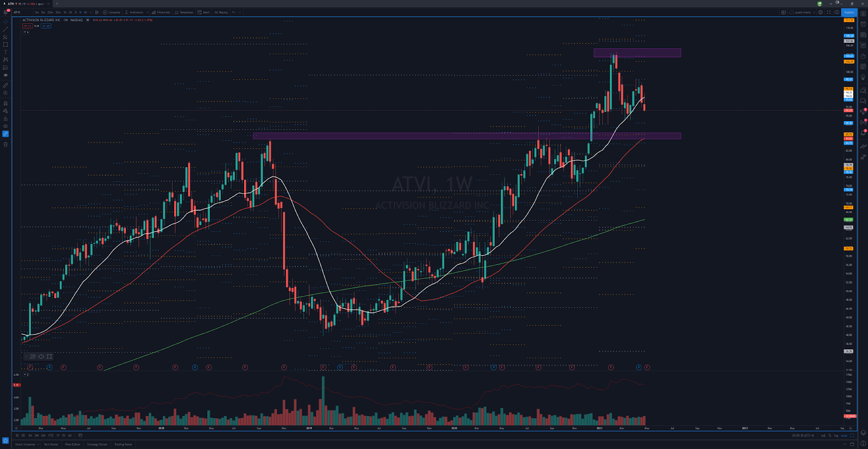Select the crosshair cursor tool
The image size is (868, 449).
[x=5, y=22]
